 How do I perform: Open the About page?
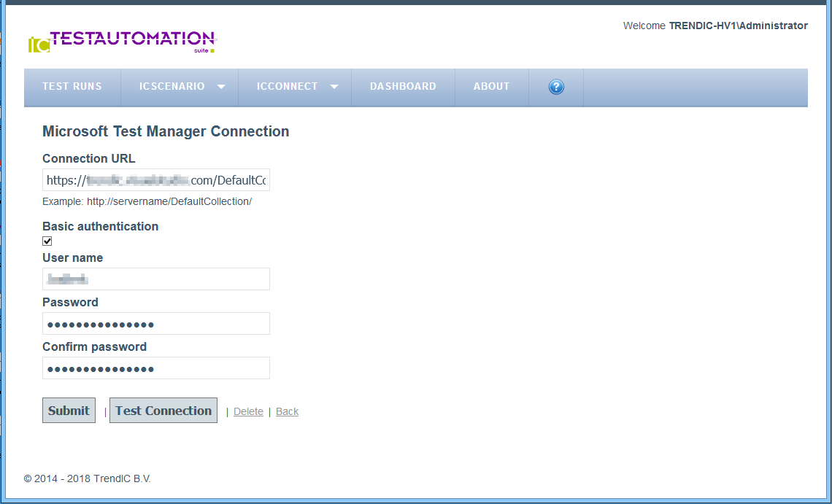(x=491, y=86)
